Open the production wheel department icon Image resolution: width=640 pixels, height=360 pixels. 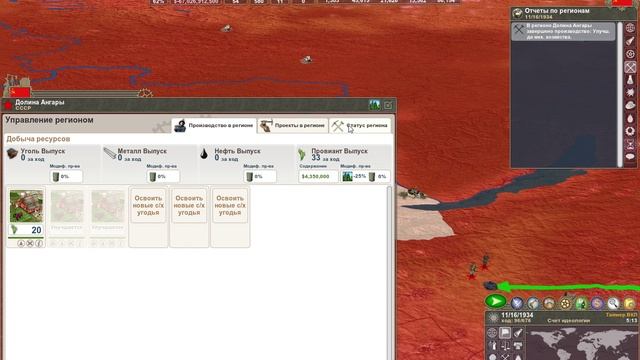pos(565,303)
